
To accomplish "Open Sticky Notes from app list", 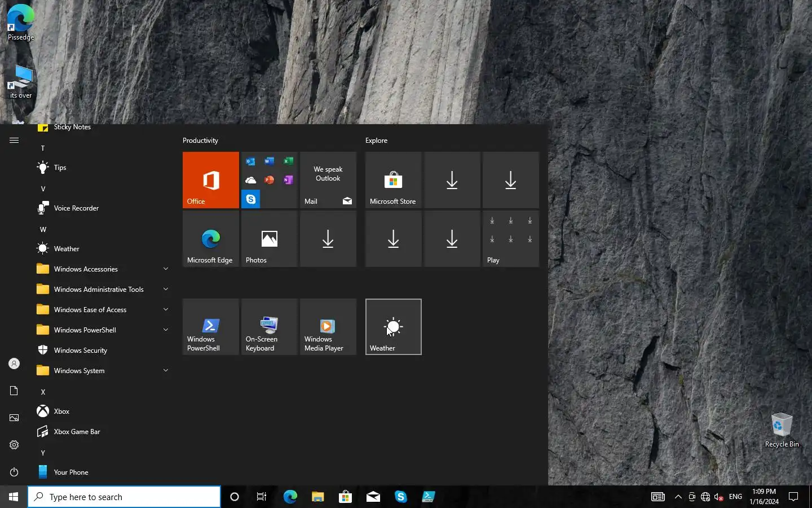I will pyautogui.click(x=101, y=128).
